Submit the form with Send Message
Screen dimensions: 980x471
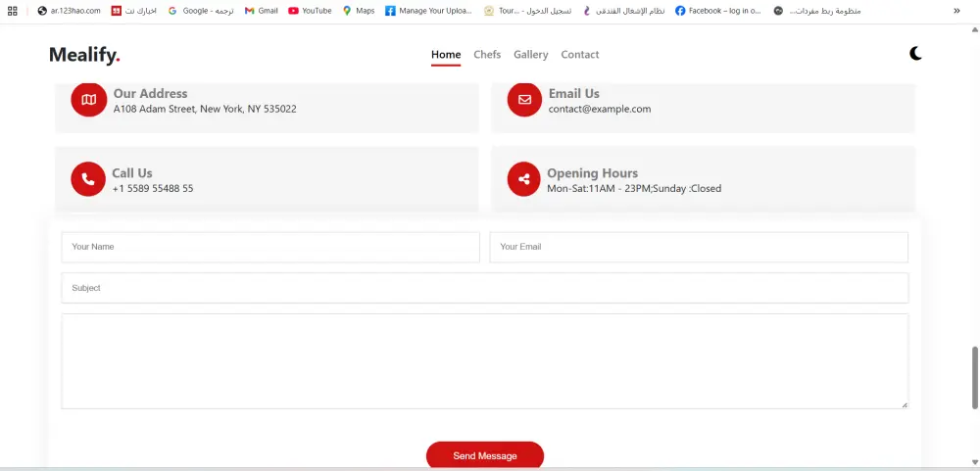click(x=485, y=455)
